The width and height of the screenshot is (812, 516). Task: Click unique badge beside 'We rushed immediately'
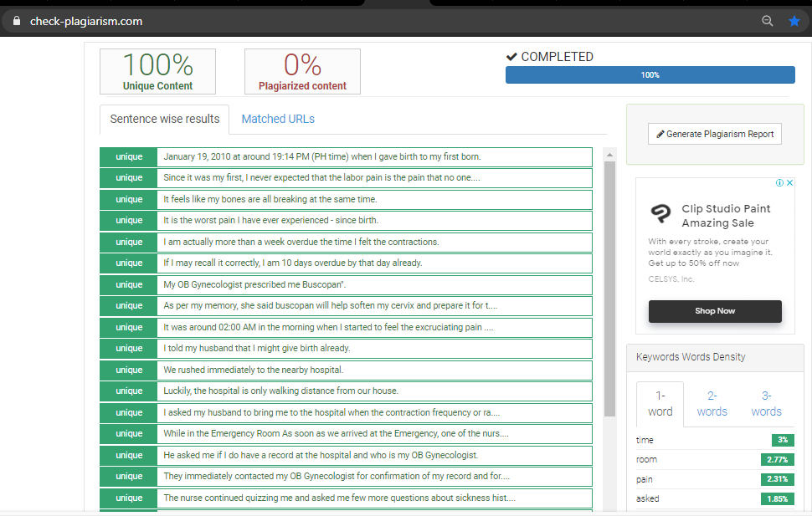129,370
